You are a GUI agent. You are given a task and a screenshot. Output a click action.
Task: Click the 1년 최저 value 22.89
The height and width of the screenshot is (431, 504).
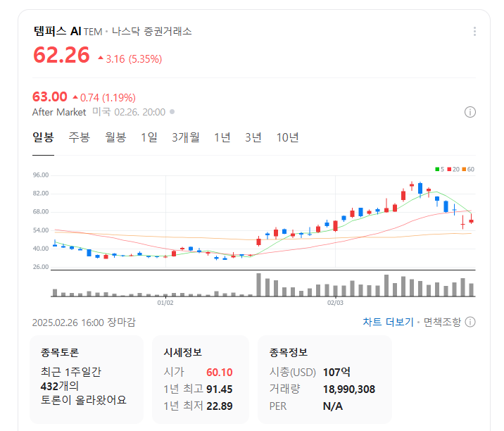[219, 406]
